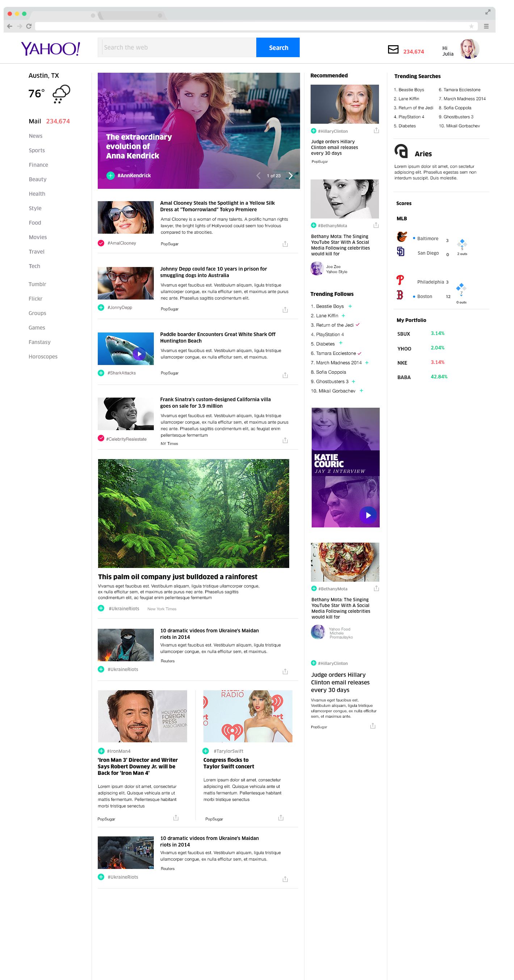Bookmark page with the star icon
The width and height of the screenshot is (514, 980).
click(471, 26)
